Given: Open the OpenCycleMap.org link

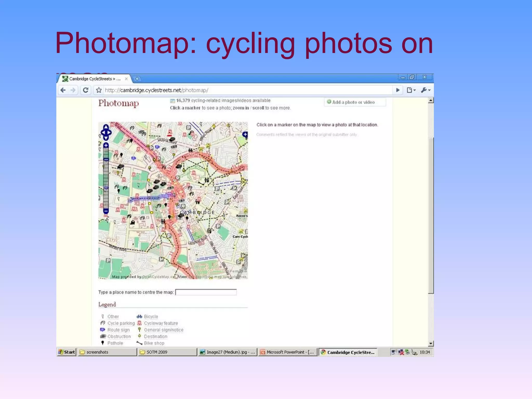Looking at the screenshot, I should 159,277.
